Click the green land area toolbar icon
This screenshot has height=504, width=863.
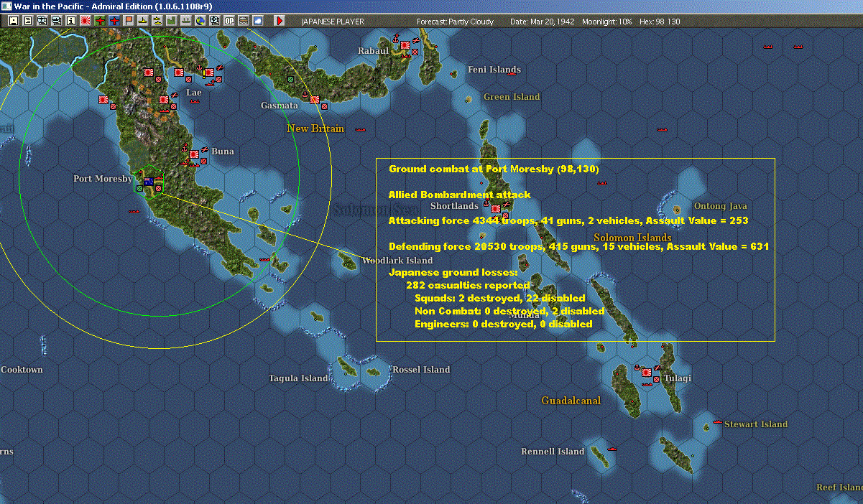coord(172,21)
